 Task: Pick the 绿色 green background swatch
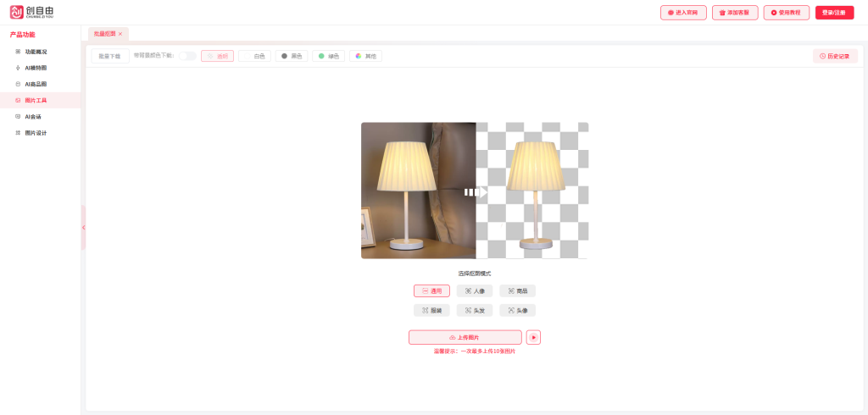coord(329,56)
